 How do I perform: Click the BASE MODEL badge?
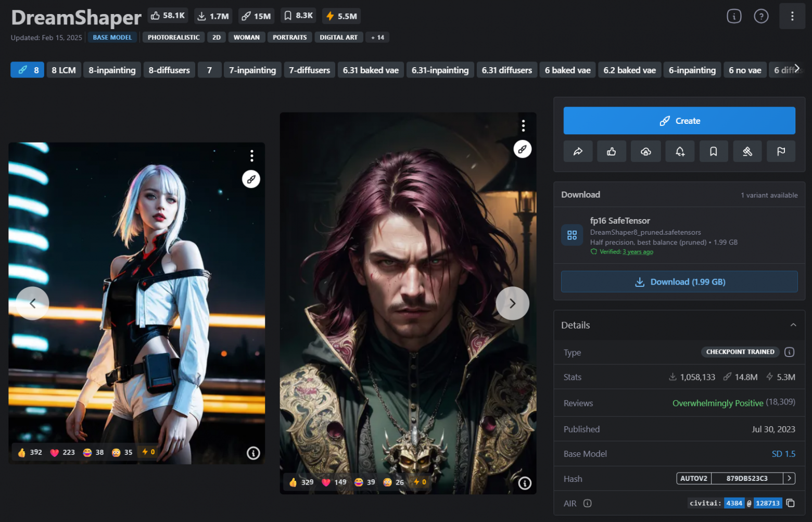[x=112, y=37]
